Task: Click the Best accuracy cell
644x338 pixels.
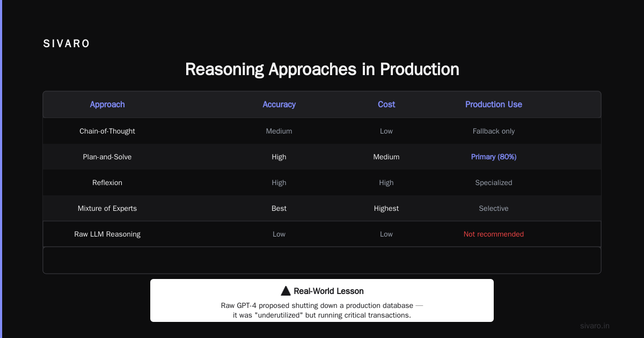Action: (x=279, y=208)
